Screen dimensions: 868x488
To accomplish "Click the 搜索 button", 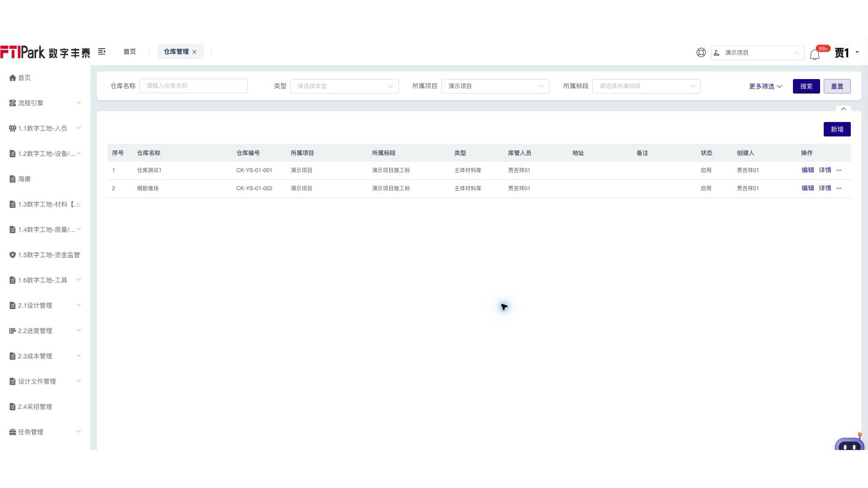I will (x=807, y=86).
